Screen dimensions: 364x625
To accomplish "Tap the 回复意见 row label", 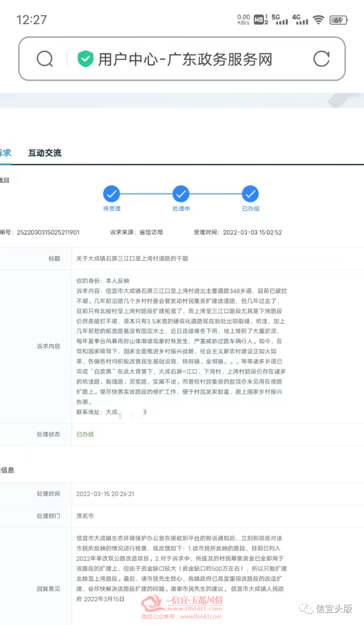I will tap(49, 589).
